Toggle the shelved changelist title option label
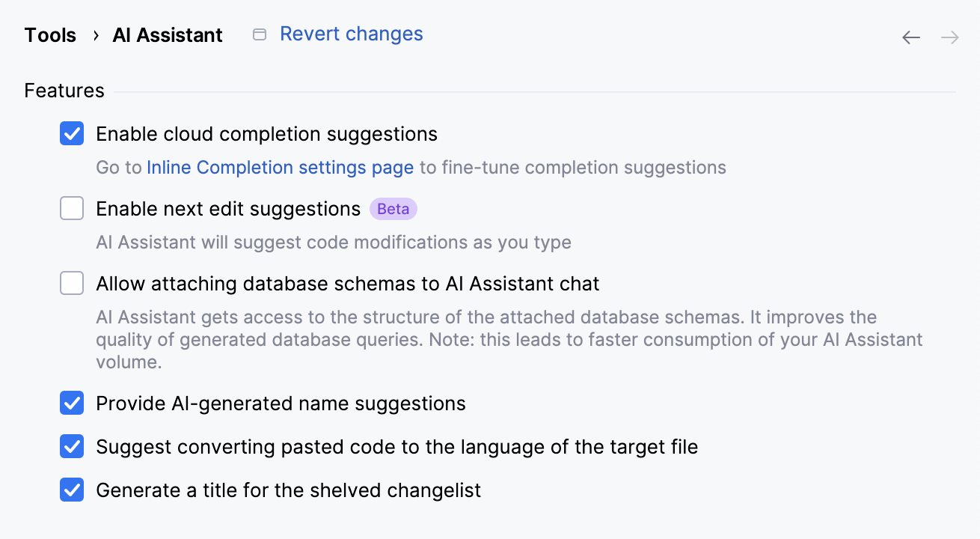The height and width of the screenshot is (539, 980). click(288, 490)
